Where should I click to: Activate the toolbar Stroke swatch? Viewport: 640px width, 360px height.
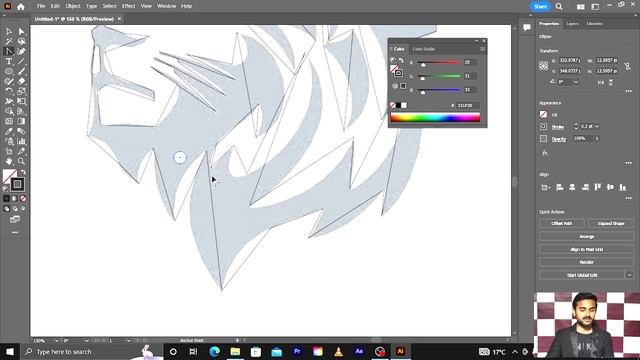(17, 184)
